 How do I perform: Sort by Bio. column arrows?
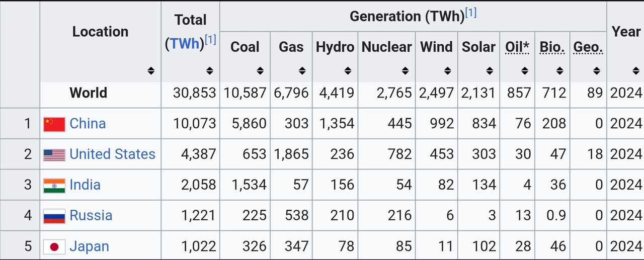click(x=559, y=71)
